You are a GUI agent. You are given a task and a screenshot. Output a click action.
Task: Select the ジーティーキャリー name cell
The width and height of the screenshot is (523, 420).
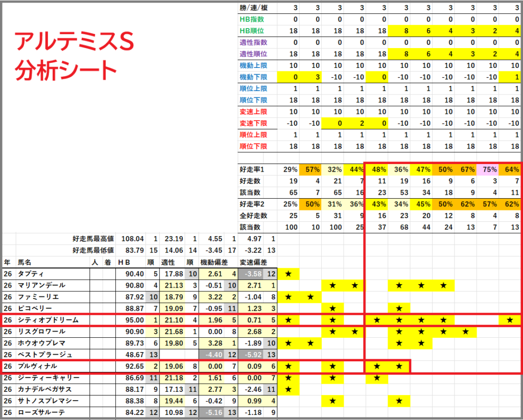point(53,378)
